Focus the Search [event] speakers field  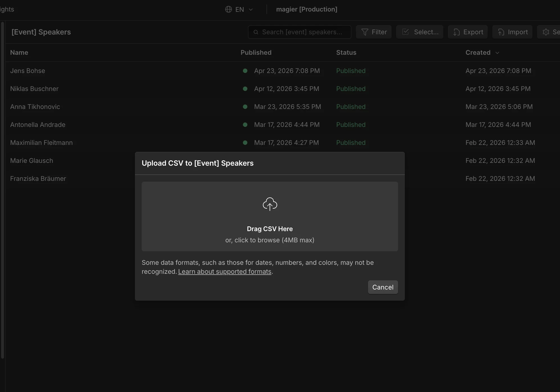point(300,32)
